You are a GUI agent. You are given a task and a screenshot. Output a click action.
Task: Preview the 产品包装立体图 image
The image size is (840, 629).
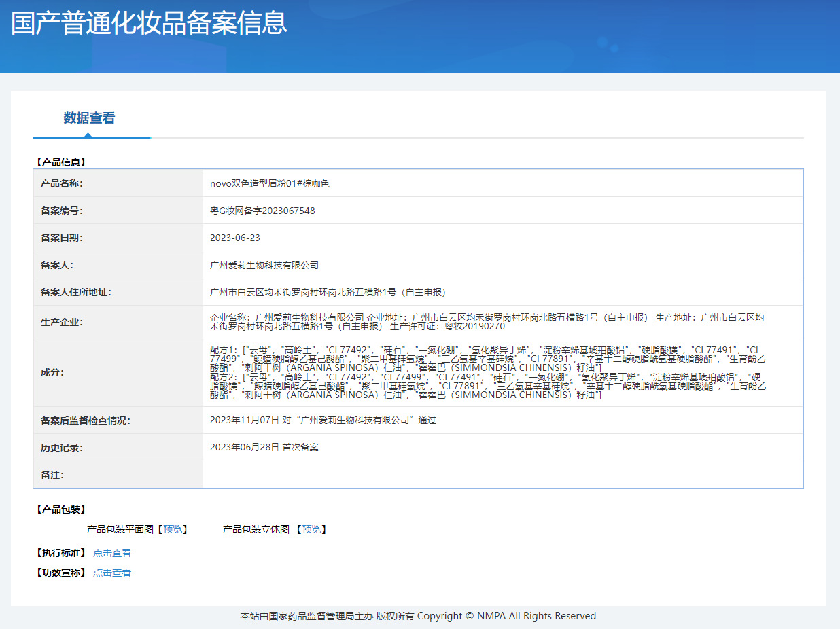(311, 529)
